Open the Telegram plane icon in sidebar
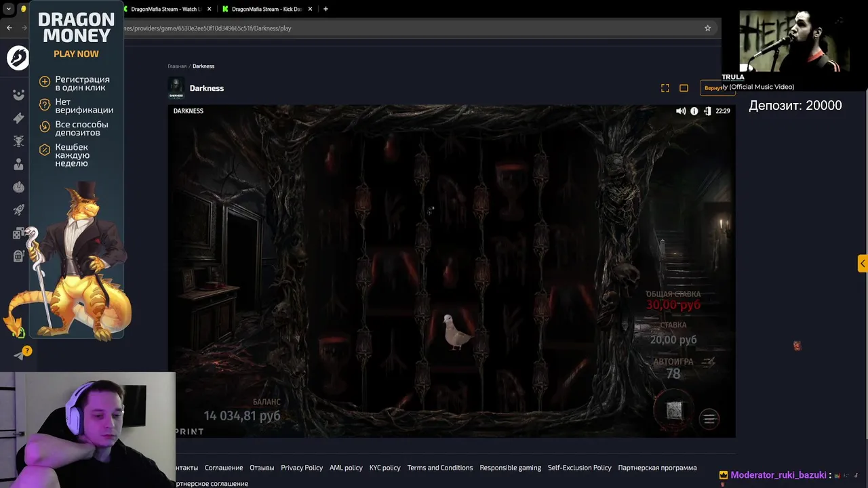This screenshot has width=868, height=488. 20,354
